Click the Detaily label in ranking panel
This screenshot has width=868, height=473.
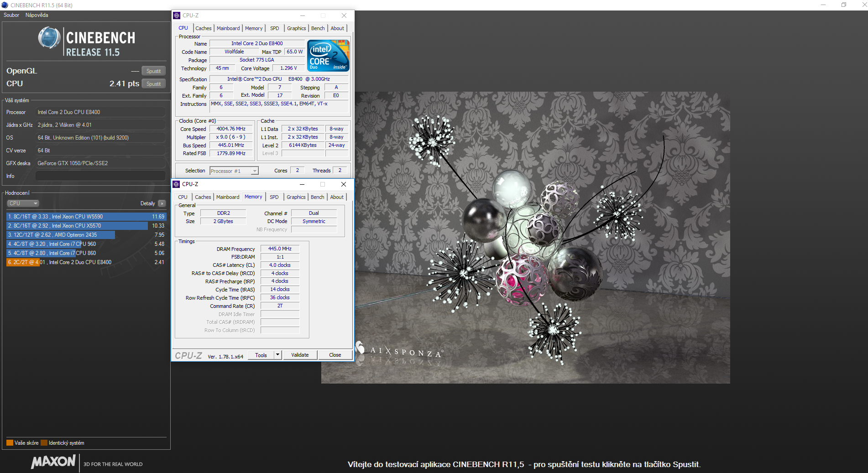[147, 203]
